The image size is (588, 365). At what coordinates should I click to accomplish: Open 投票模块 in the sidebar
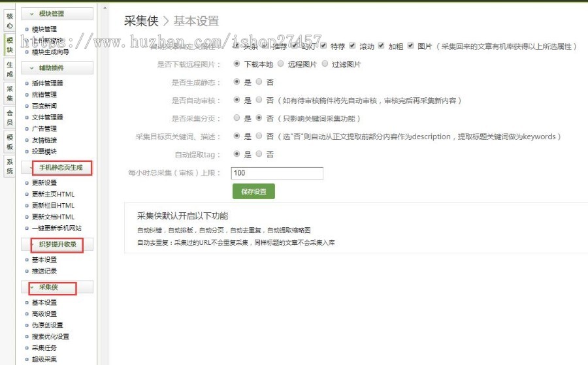tap(44, 151)
